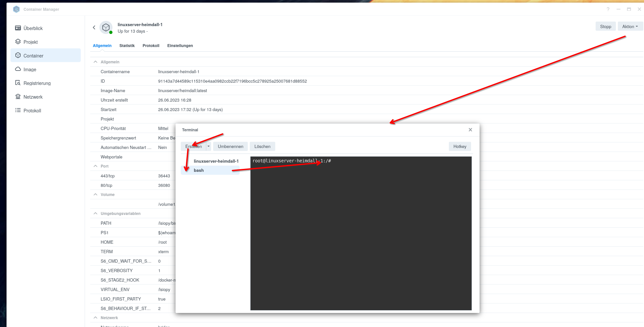Click the 26.06.2023 16:28 creation time

(175, 100)
